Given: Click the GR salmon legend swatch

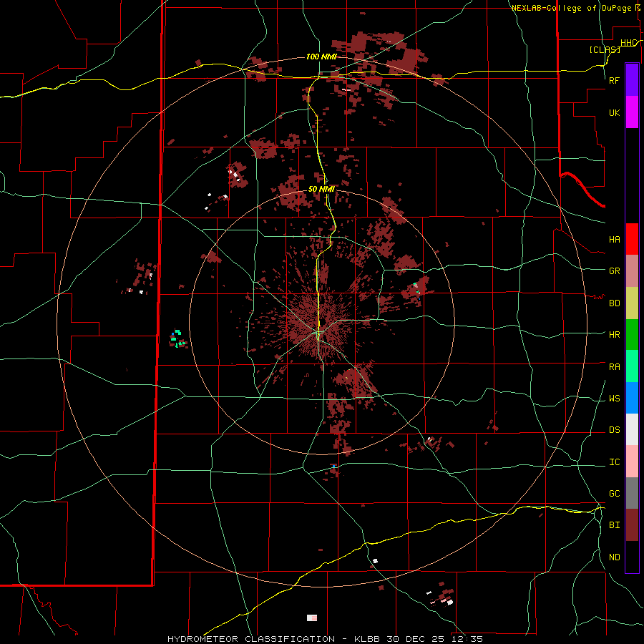Looking at the screenshot, I should pos(632,271).
